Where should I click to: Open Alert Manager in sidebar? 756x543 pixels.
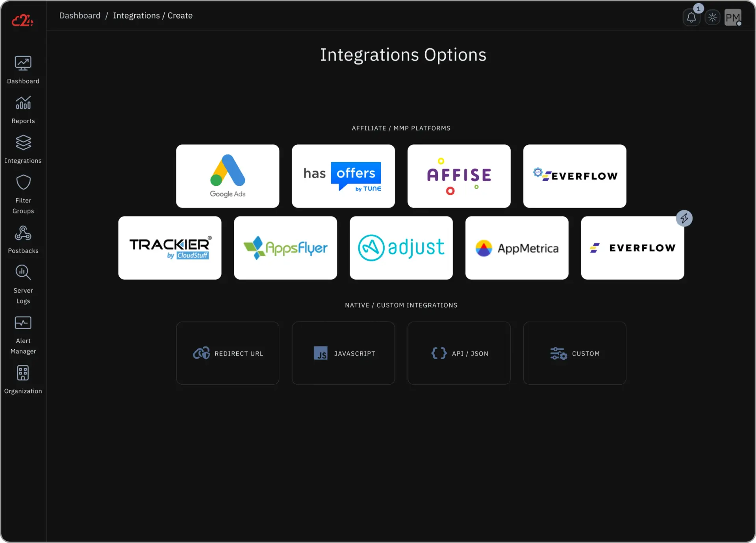click(23, 335)
